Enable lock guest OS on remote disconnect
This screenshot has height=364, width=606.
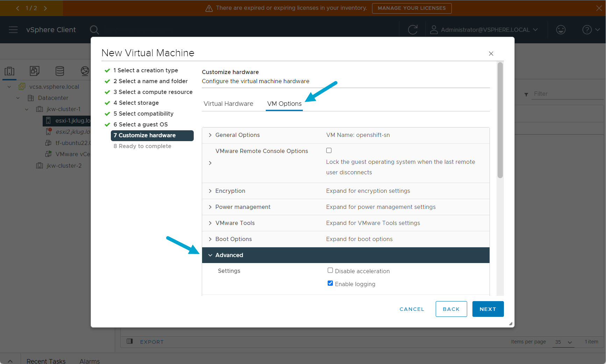coord(329,151)
